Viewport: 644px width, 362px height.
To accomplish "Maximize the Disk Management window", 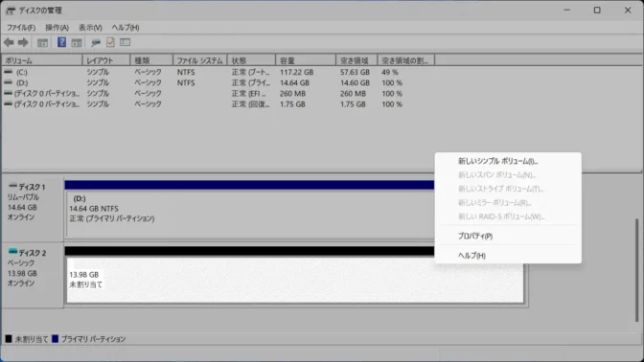I will [597, 11].
